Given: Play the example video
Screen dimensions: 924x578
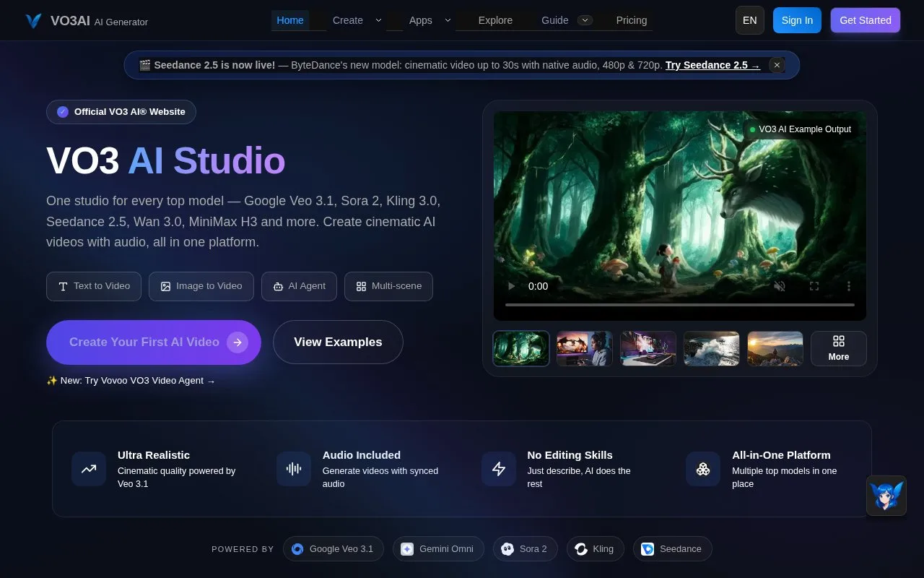Looking at the screenshot, I should click(511, 286).
